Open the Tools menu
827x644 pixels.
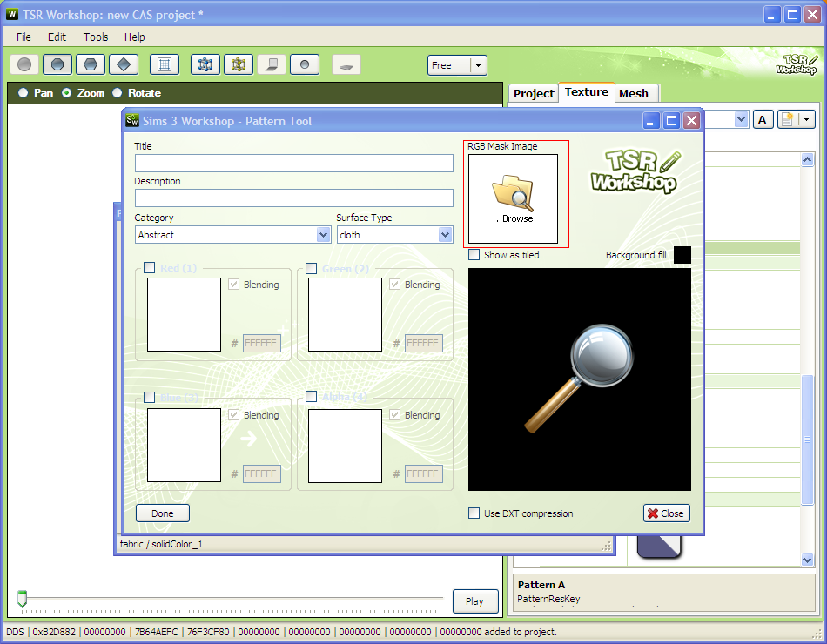96,37
